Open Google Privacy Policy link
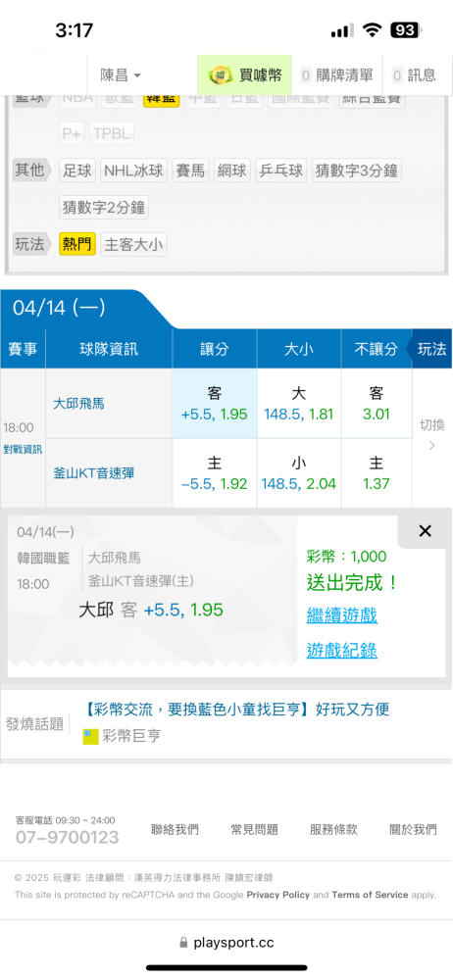The image size is (453, 980). pos(277,895)
